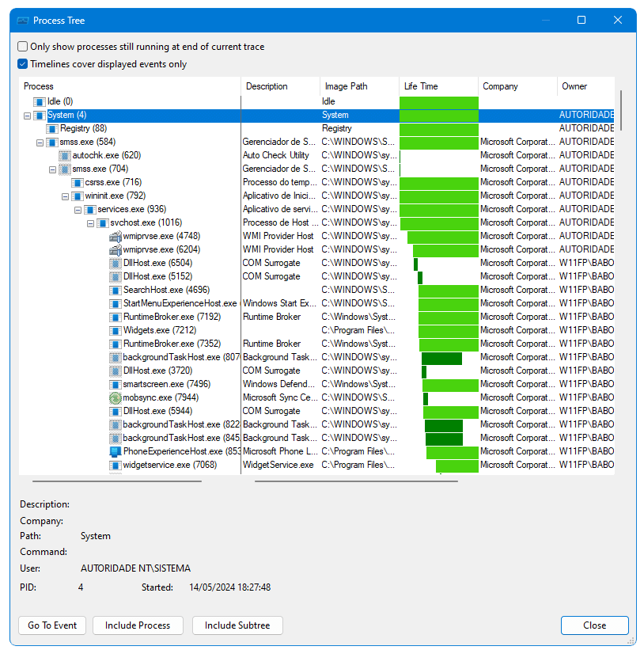This screenshot has width=644, height=650.
Task: Click the smartscreen.exe (7496) icon
Action: pos(116,385)
